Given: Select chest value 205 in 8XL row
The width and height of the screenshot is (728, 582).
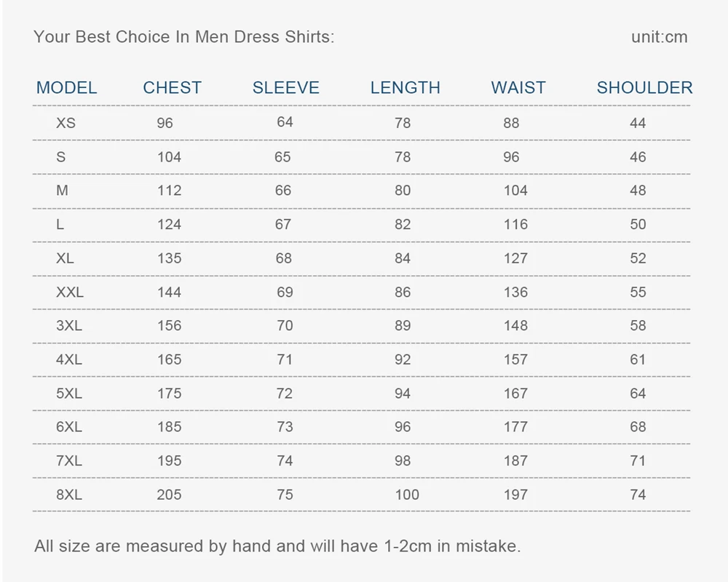Looking at the screenshot, I should click(169, 495).
